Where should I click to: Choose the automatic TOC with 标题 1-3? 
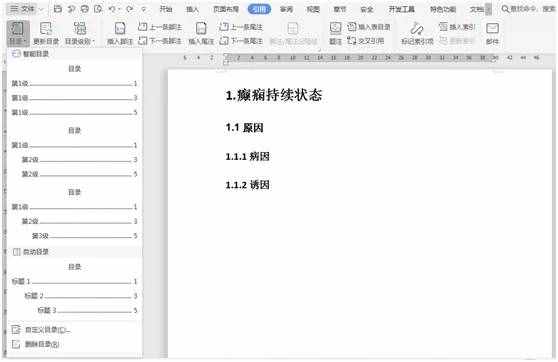tap(74, 290)
